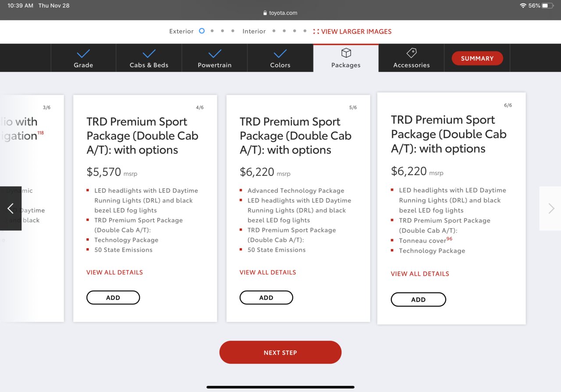Select the third Interior image dot
This screenshot has width=561, height=392.
[x=295, y=31]
